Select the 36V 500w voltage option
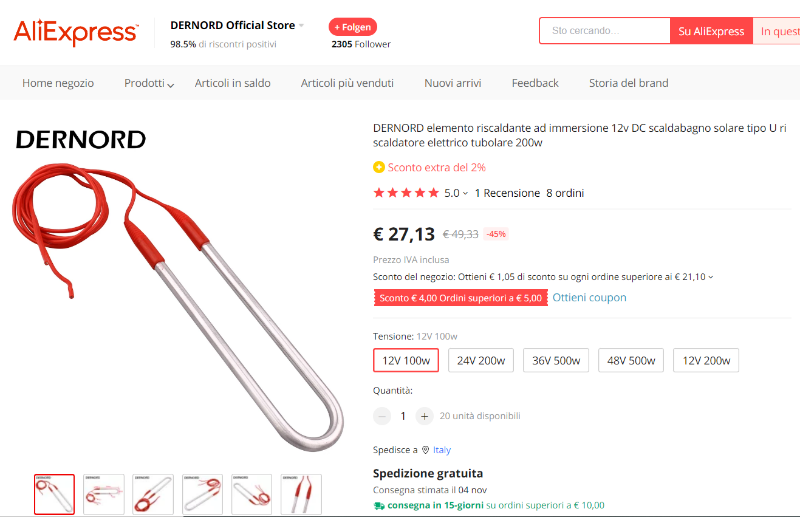The height and width of the screenshot is (517, 800). coord(556,360)
